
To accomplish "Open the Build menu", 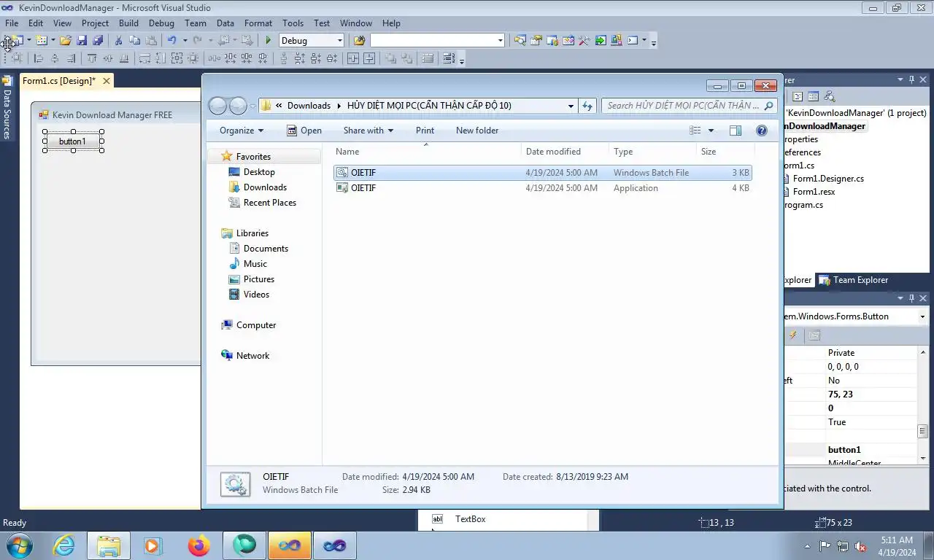I will pyautogui.click(x=128, y=23).
